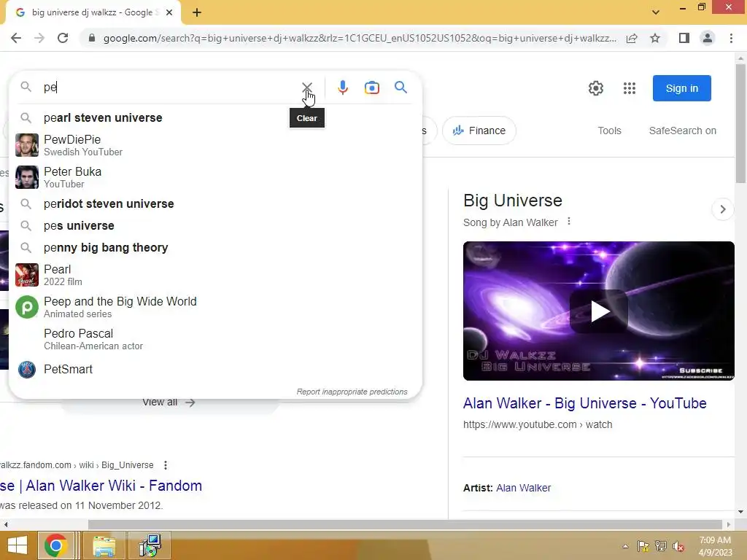Select Pearl 2022 film suggestion
This screenshot has height=560, width=747.
tap(215, 275)
